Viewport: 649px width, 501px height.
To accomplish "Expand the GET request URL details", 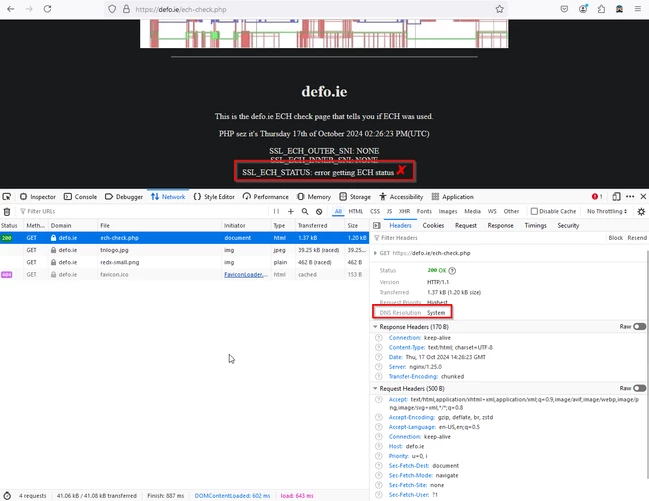I will [375, 253].
